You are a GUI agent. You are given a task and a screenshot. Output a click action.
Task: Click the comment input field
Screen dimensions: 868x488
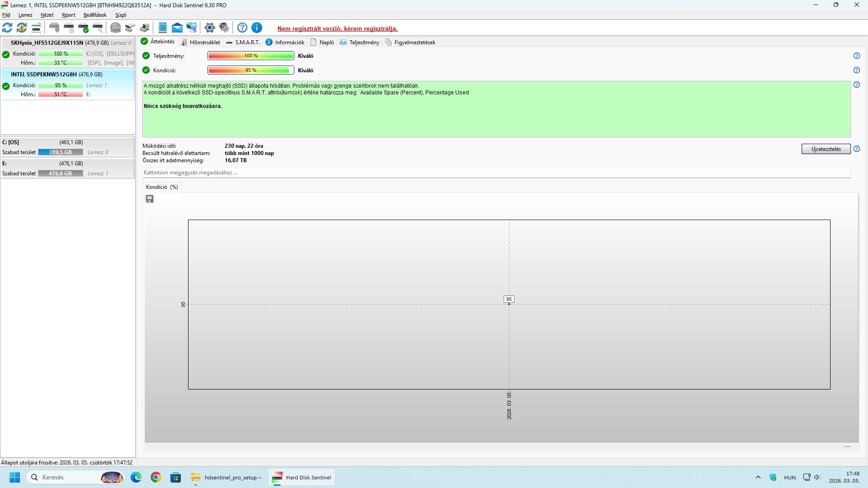496,173
